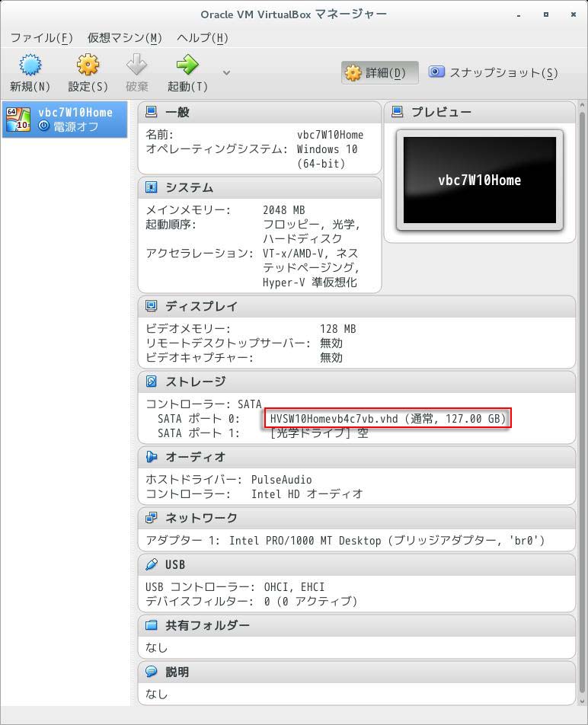Click the vbc7W10Home preview thumbnail
588x725 pixels.
tap(480, 180)
